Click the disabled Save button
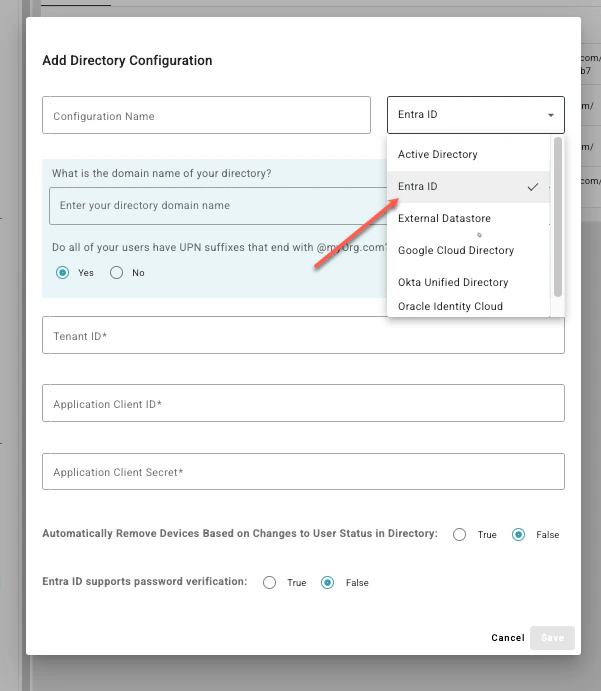Viewport: 601px width, 691px height. point(552,638)
